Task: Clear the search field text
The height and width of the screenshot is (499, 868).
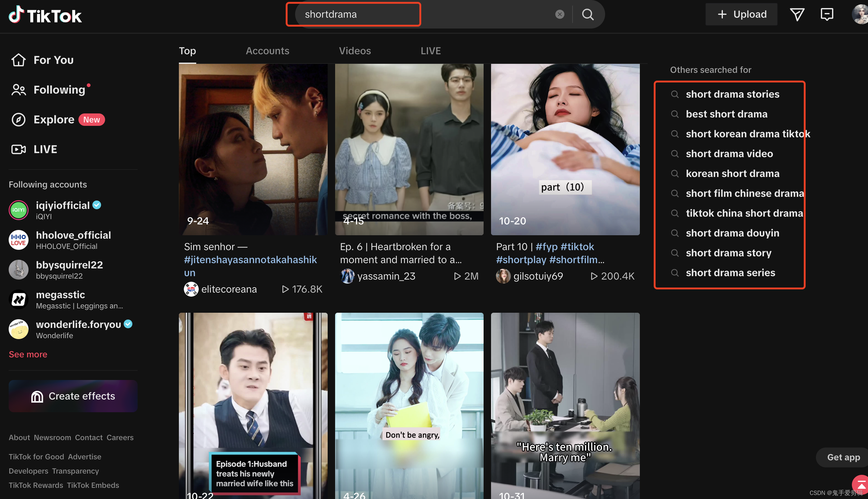Action: (560, 14)
